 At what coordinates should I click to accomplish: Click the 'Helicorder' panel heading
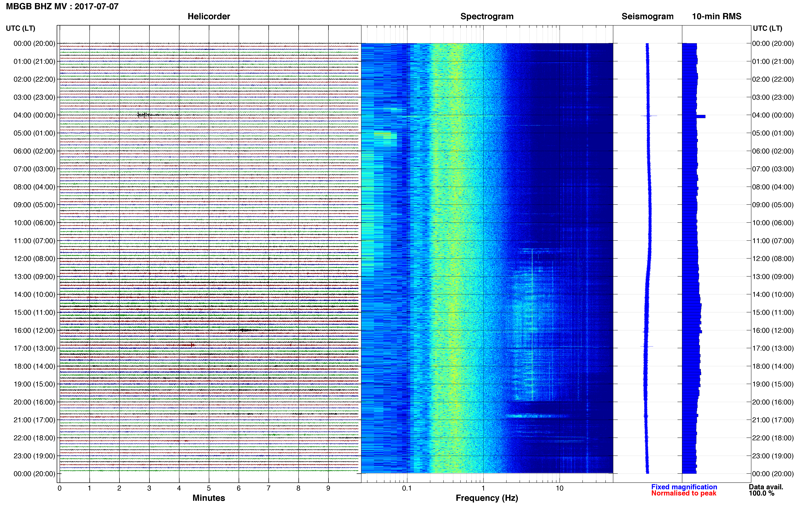(208, 16)
